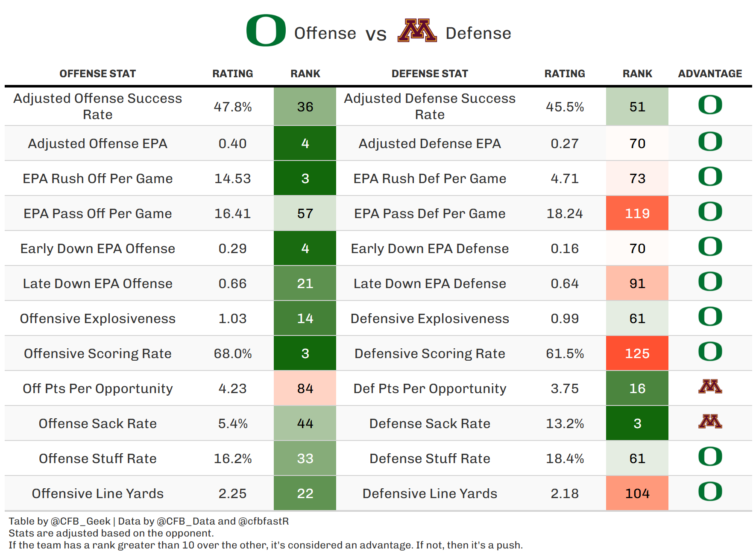Click Oregon advantage icon for Adjusted Offense EPA

(x=710, y=142)
